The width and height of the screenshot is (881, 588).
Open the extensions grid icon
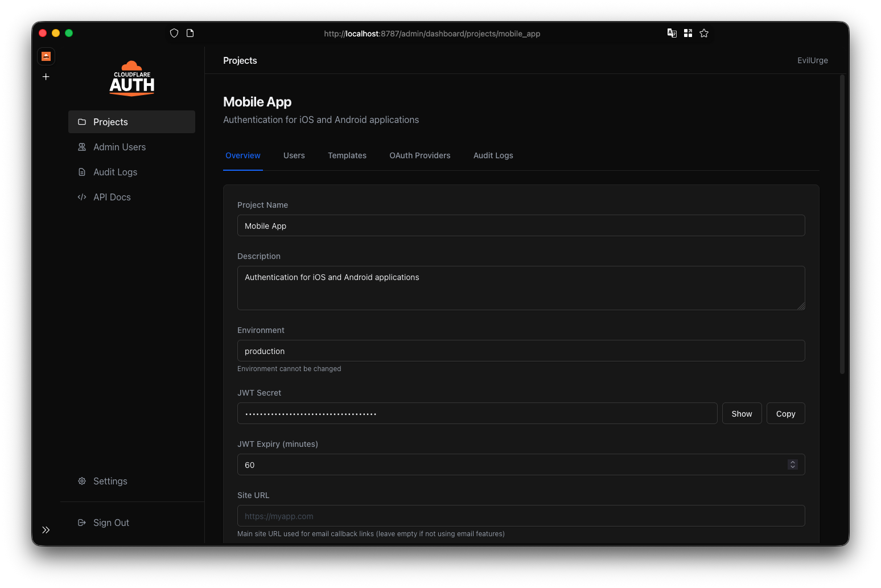point(688,33)
